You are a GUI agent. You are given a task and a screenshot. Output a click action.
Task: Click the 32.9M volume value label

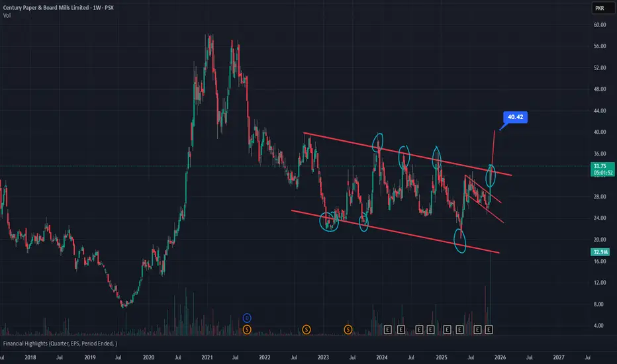[x=600, y=252]
